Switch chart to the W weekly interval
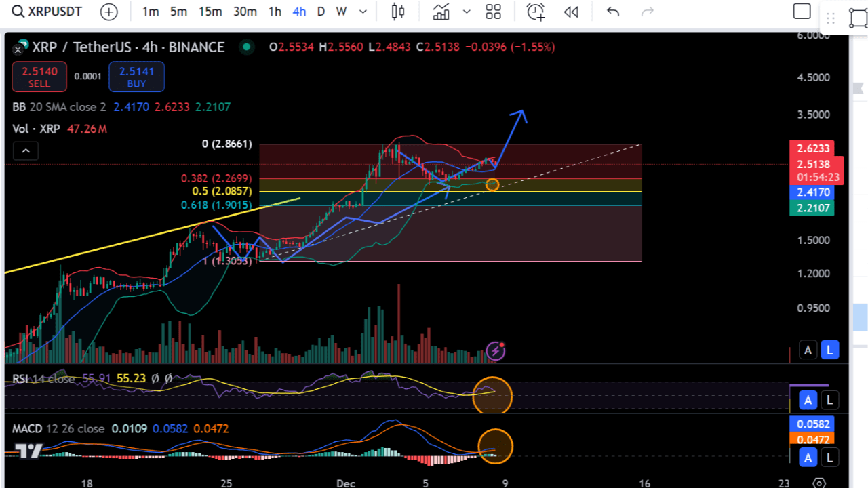868x488 pixels. pos(341,12)
